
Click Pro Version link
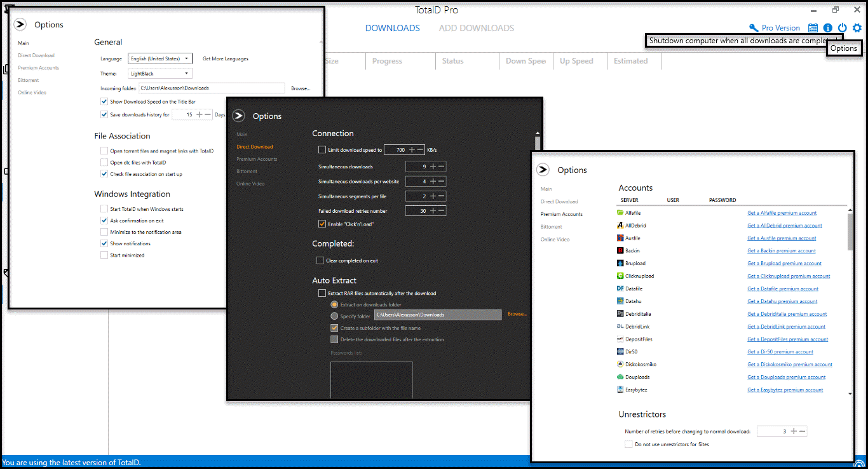coord(781,28)
